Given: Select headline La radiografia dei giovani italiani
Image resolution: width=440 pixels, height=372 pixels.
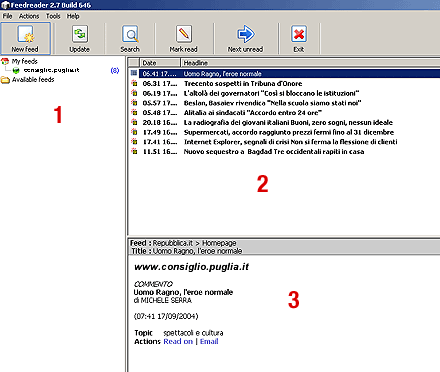Looking at the screenshot, I should click(288, 122).
